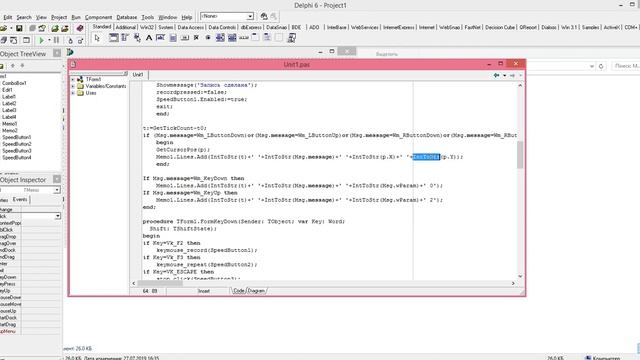Image resolution: width=640 pixels, height=360 pixels.
Task: Open Object Inspector component selector dropdown
Action: (x=57, y=190)
